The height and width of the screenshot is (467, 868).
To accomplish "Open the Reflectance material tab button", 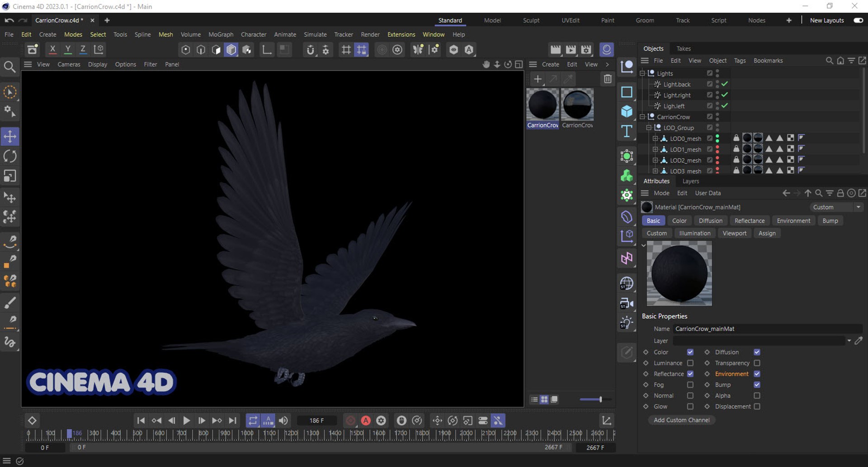I will [x=750, y=221].
